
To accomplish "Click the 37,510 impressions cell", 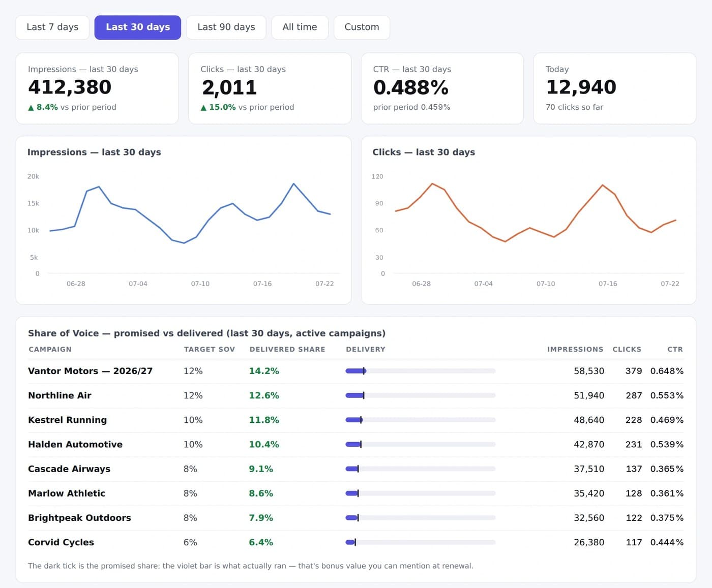I will click(589, 469).
